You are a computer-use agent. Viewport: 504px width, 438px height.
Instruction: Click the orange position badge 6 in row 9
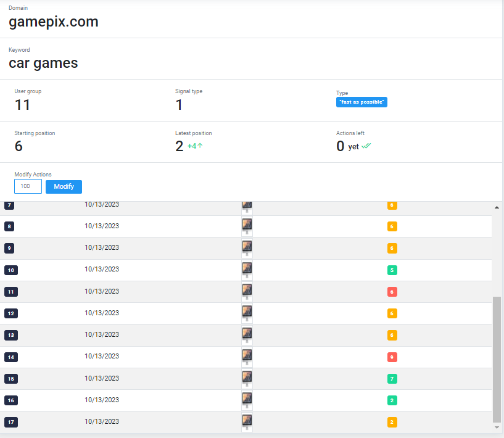392,248
